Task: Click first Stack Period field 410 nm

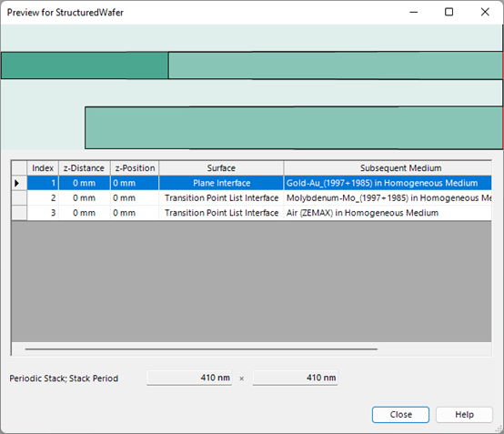Action: tap(189, 378)
